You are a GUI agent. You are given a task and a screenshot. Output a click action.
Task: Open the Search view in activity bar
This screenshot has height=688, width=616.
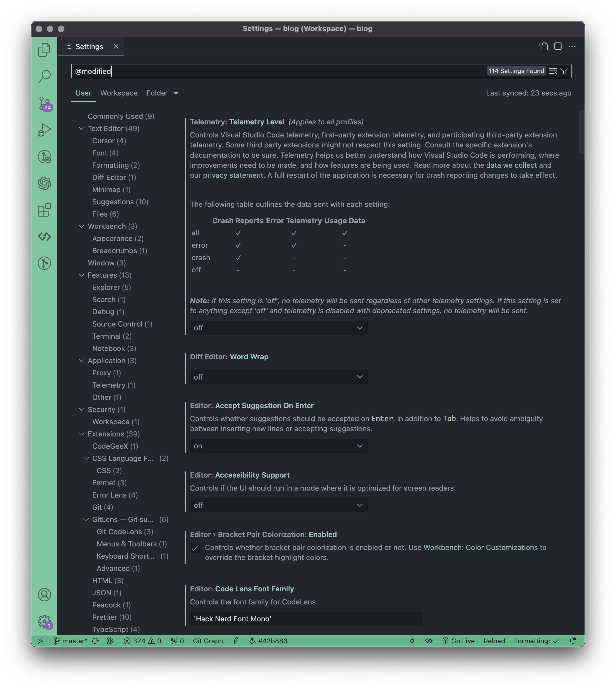click(44, 76)
